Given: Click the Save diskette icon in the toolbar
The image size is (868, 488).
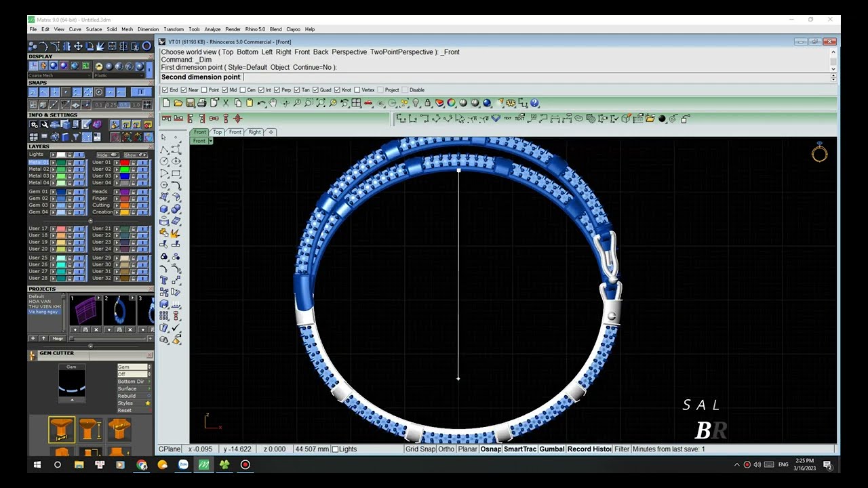Looking at the screenshot, I should coord(191,103).
